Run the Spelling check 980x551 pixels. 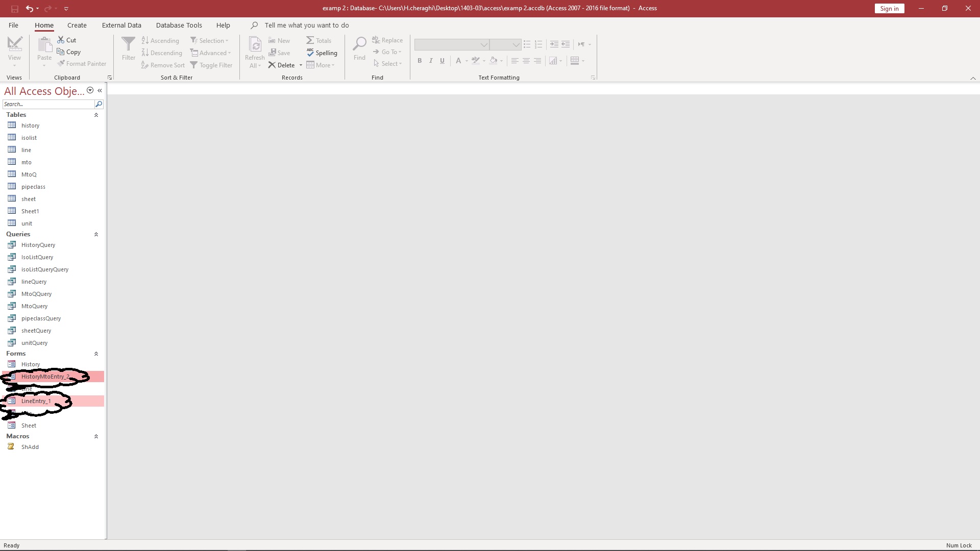pos(322,53)
